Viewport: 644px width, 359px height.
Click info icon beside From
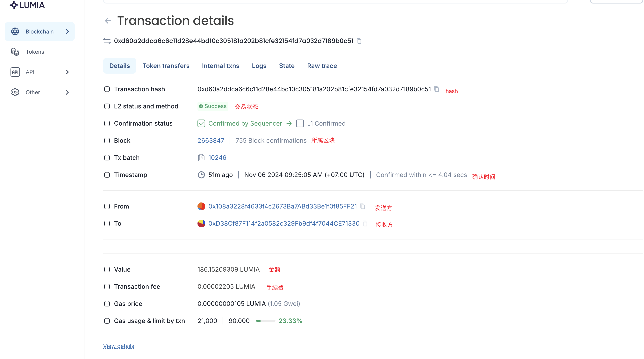click(107, 206)
